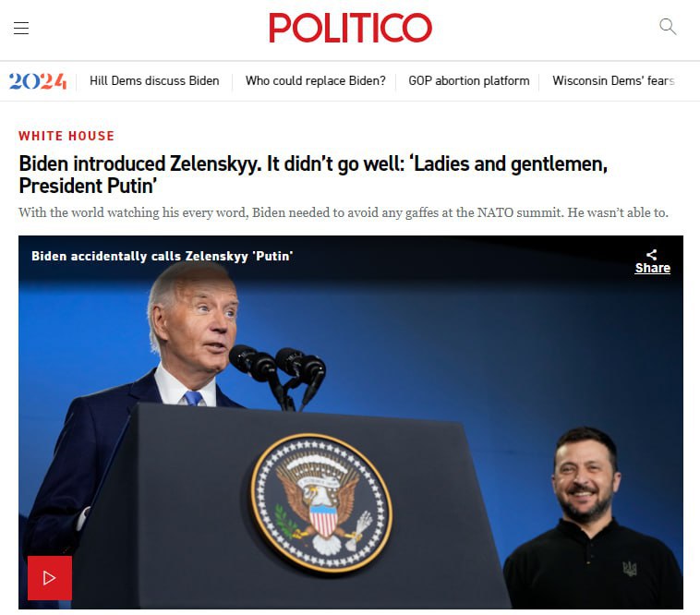Click the Biden Zelenskyy article headline
Screen dimensions: 700x615
pyautogui.click(x=313, y=175)
